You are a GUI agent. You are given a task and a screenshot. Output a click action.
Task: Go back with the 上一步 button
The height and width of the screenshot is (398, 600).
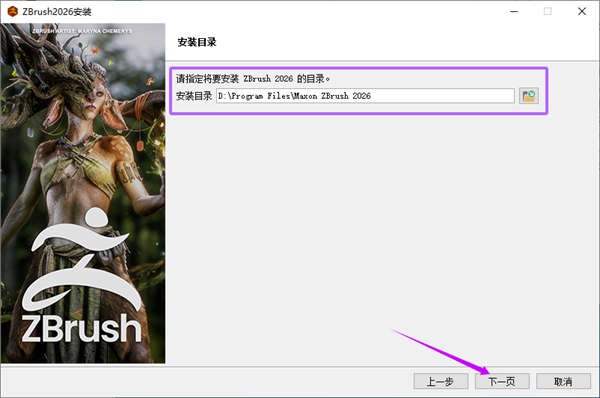[x=441, y=381]
